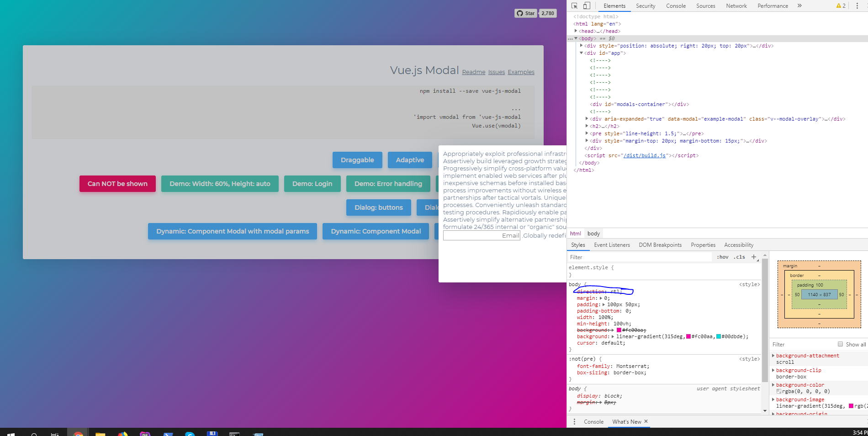Collapse the div id="app" node
The image size is (868, 436).
coord(581,53)
